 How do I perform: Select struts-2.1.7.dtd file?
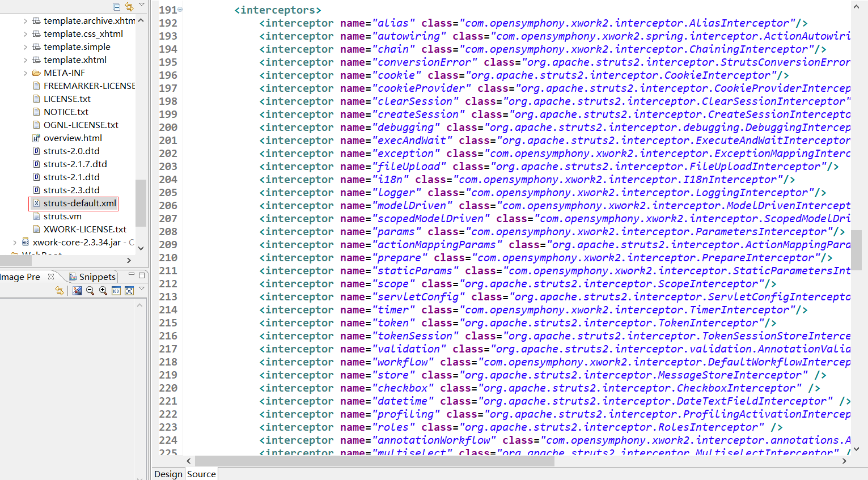(75, 164)
